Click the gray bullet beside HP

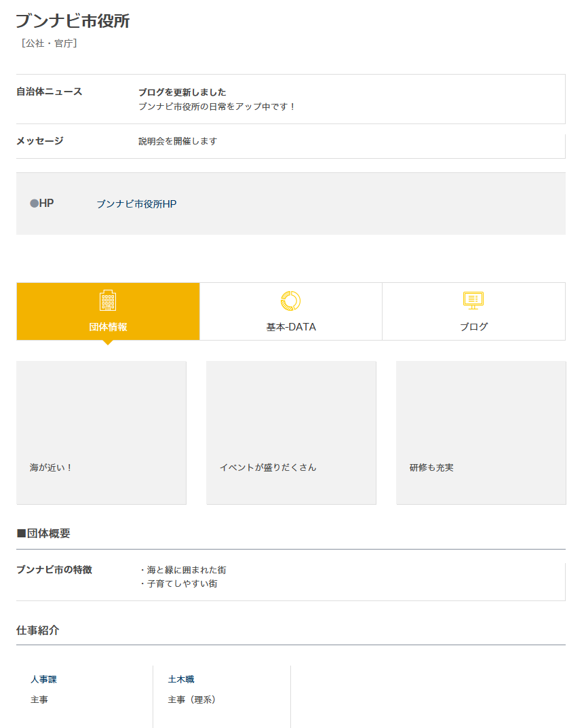pyautogui.click(x=34, y=204)
